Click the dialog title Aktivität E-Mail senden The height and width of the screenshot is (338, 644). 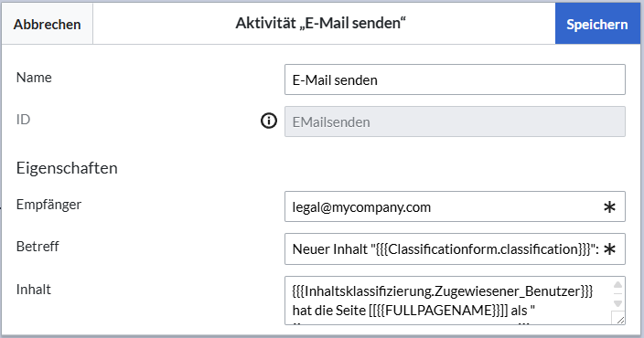pos(321,24)
